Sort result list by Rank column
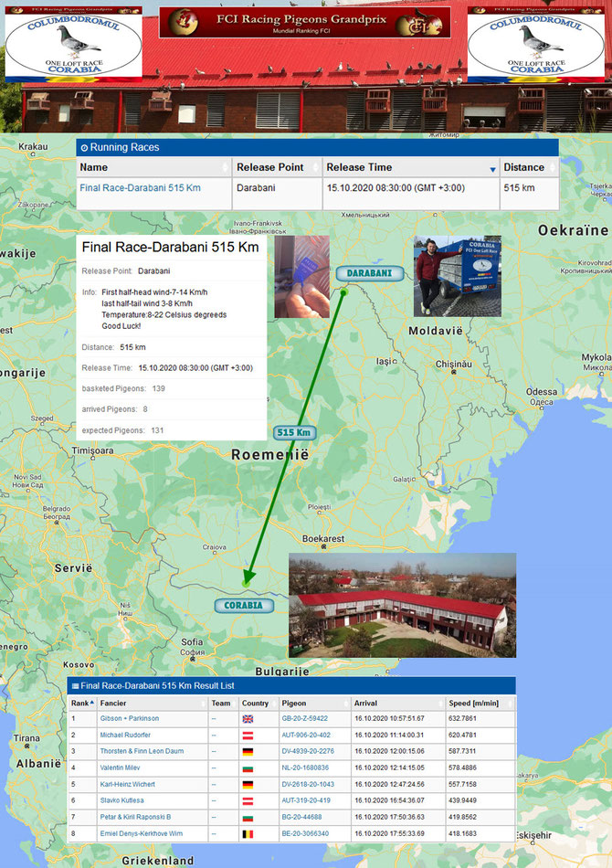 coord(82,703)
